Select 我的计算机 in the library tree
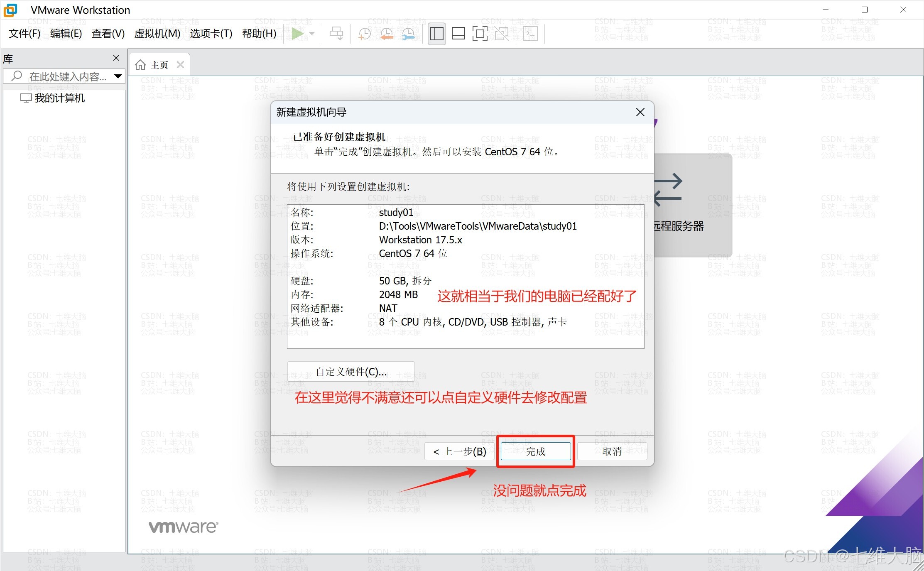 click(59, 98)
